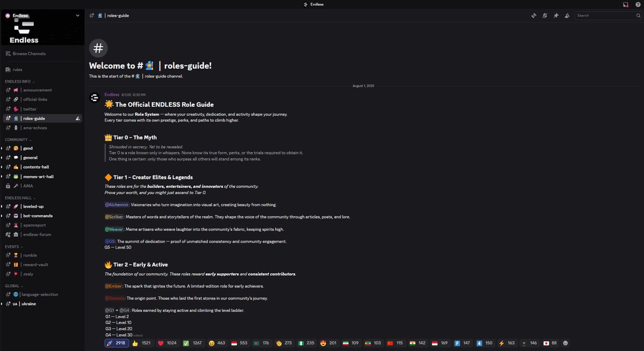The height and width of the screenshot is (351, 644).
Task: Open the official-links channel
Action: click(42, 99)
